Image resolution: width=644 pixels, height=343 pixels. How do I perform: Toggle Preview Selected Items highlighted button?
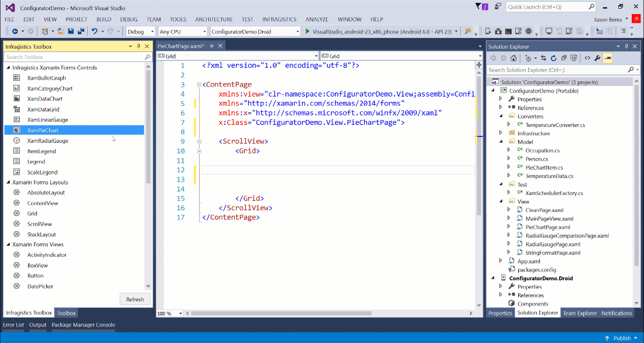[x=608, y=59]
